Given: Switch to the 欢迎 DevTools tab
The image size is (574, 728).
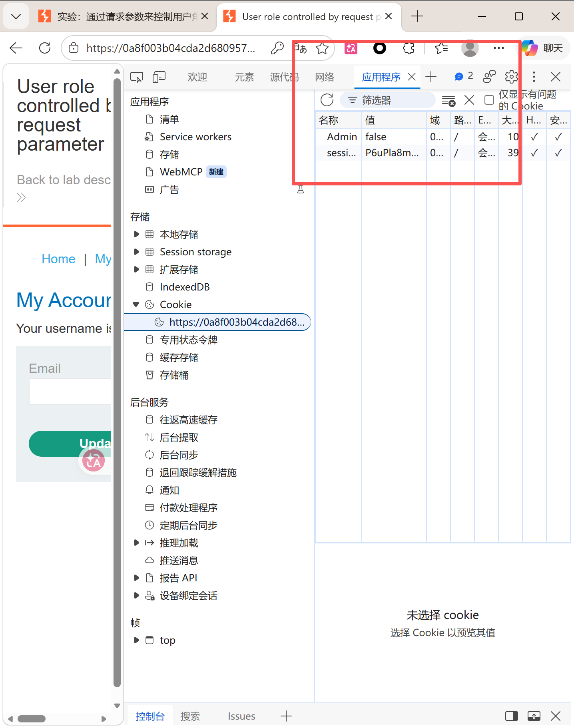Looking at the screenshot, I should (x=197, y=77).
